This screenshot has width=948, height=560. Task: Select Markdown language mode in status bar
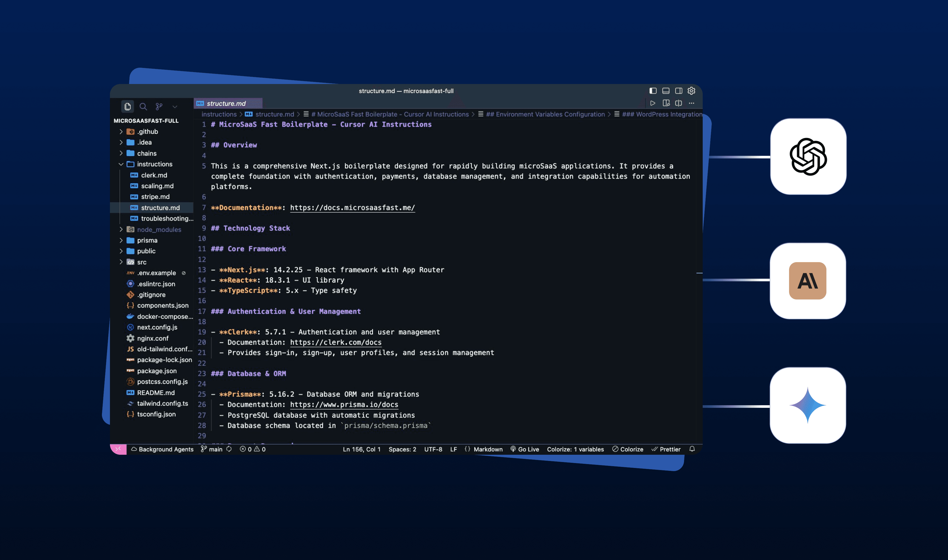(488, 449)
